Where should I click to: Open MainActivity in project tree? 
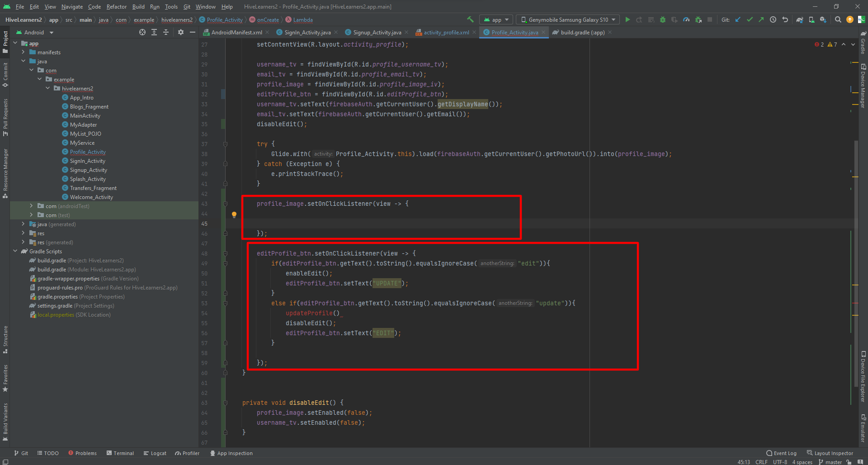point(85,115)
